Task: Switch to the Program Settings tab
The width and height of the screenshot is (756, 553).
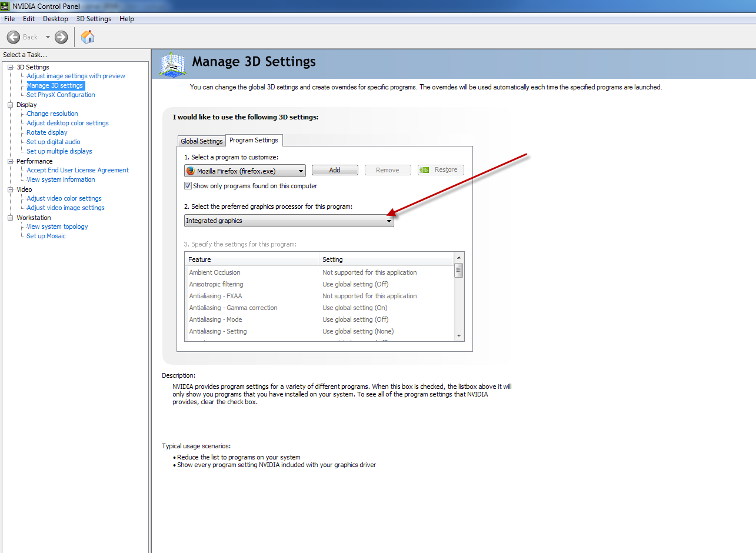Action: 254,140
